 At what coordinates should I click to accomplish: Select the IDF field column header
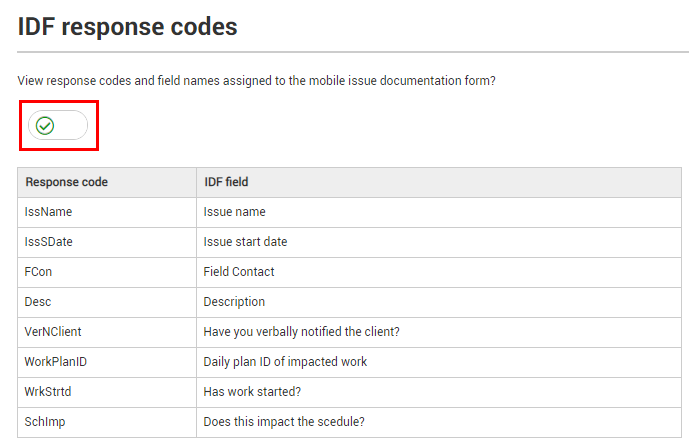439,182
